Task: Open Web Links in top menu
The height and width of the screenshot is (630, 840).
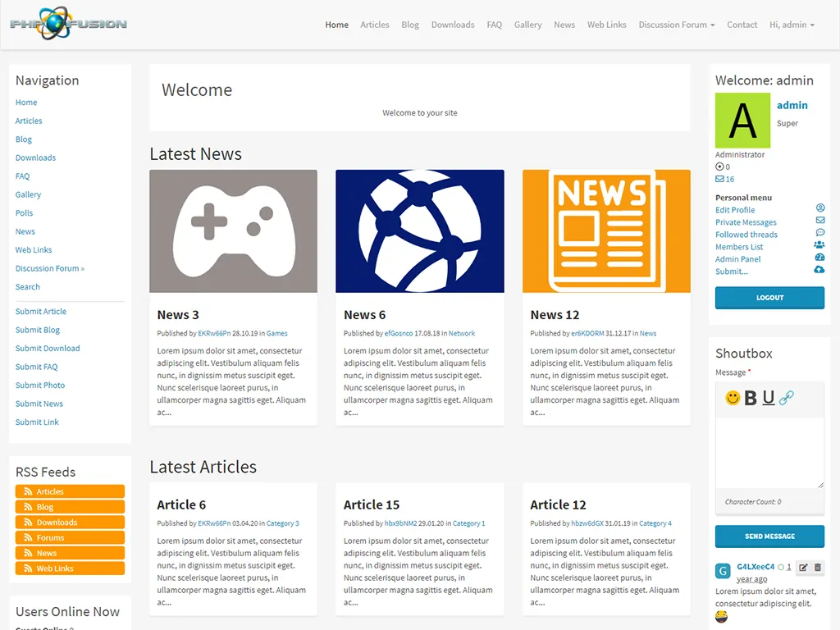Action: (606, 25)
